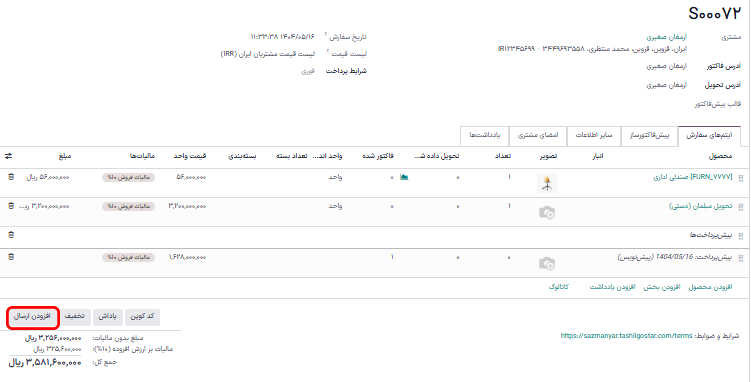
Task: Click the order date value 1404/05/16
Action: [x=282, y=36]
